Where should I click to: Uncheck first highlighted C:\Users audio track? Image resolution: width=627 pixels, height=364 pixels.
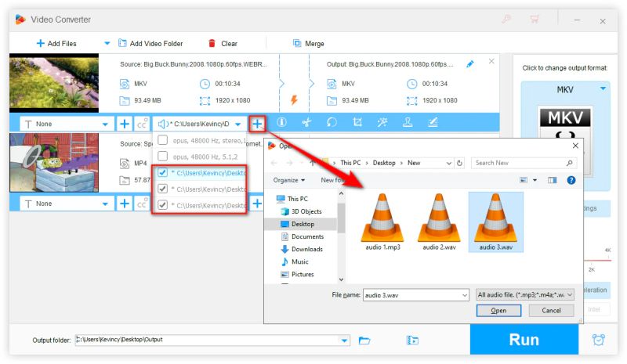[162, 173]
